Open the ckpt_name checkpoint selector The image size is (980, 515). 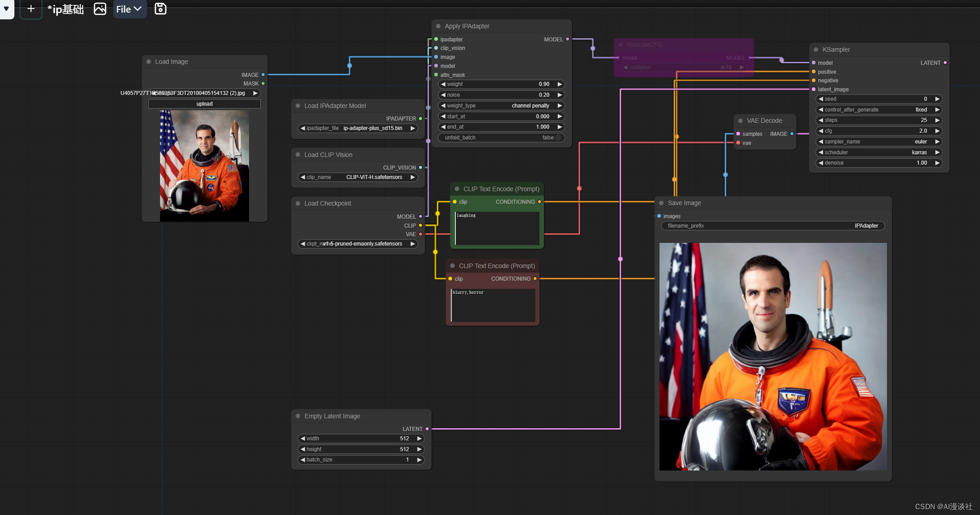tap(357, 244)
